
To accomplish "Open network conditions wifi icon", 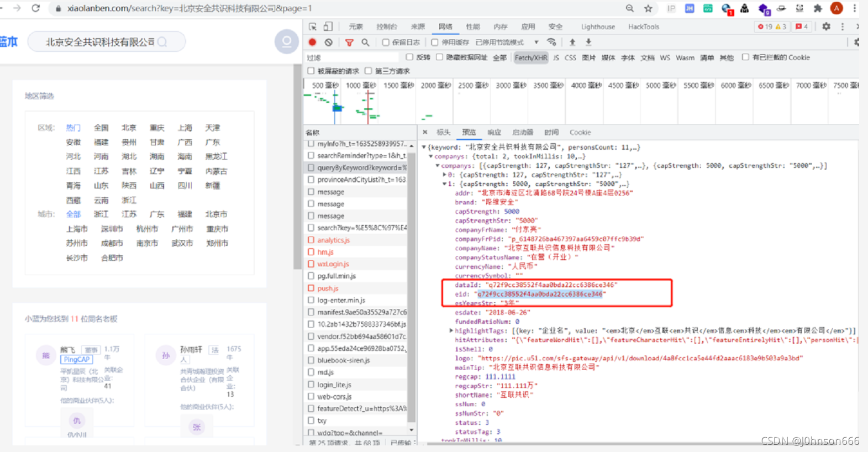I will click(x=551, y=42).
